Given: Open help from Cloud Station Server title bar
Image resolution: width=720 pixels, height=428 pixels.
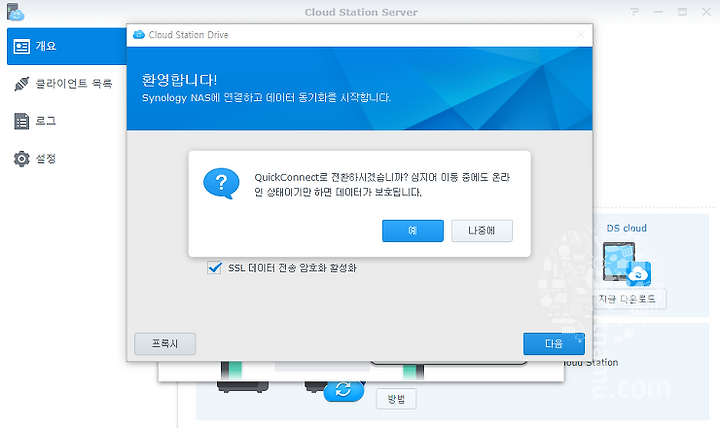Looking at the screenshot, I should (635, 12).
